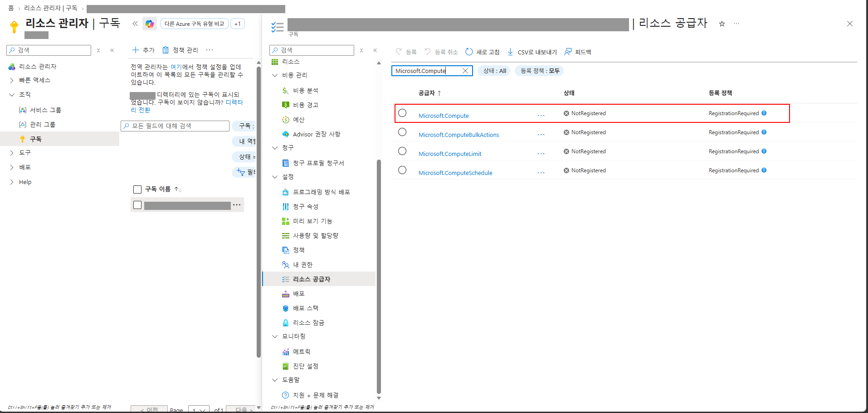The image size is (868, 413).
Task: Click the 모든 필드에 대해 검색 field
Action: click(175, 126)
